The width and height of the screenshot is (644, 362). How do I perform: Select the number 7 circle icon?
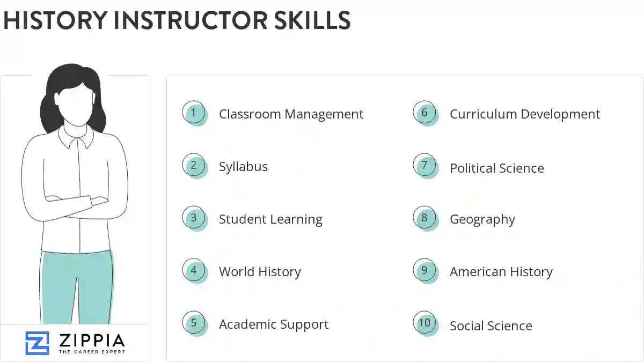click(x=425, y=165)
